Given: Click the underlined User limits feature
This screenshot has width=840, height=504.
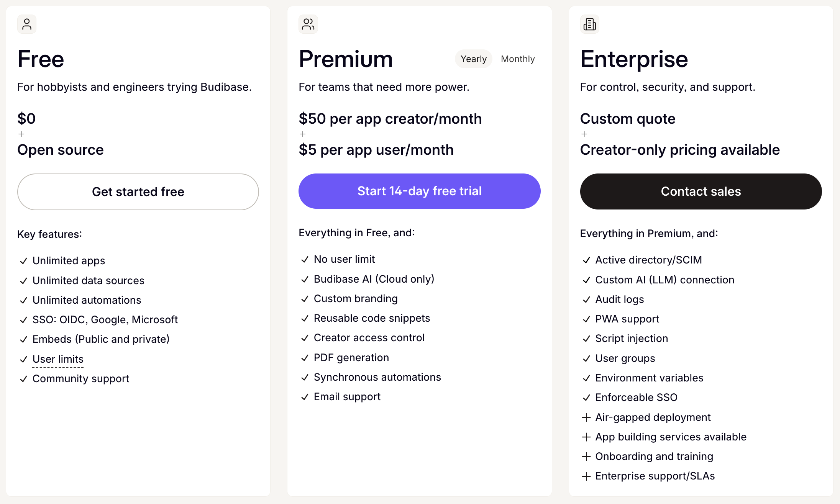Looking at the screenshot, I should [58, 359].
